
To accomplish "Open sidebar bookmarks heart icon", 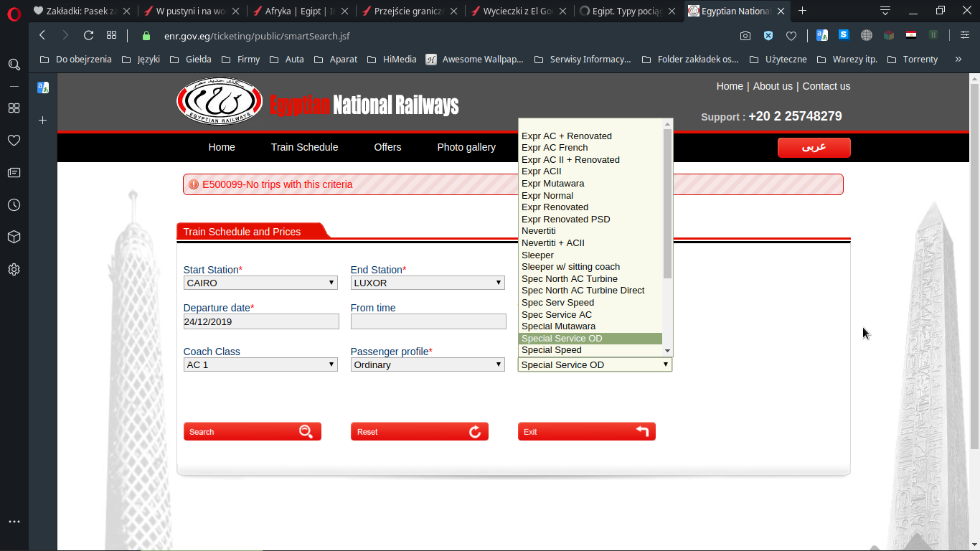I will click(x=14, y=141).
